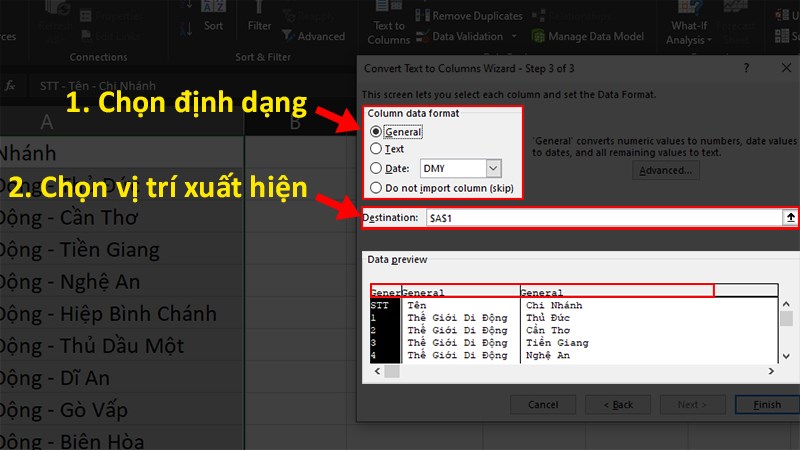Click preview text Tên header value

(416, 305)
